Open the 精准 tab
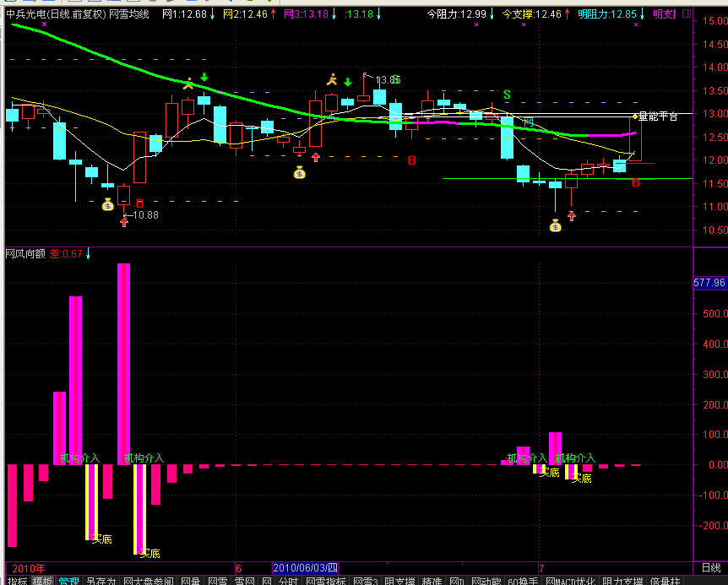 coord(432,581)
